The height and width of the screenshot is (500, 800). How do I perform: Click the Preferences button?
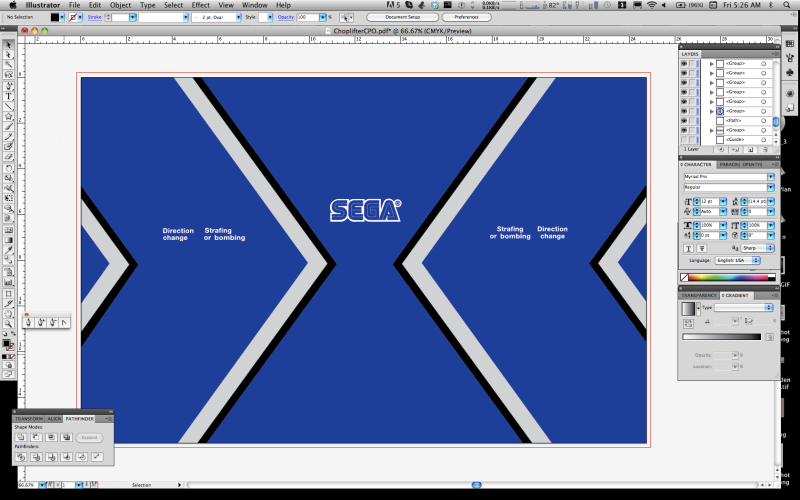point(466,17)
